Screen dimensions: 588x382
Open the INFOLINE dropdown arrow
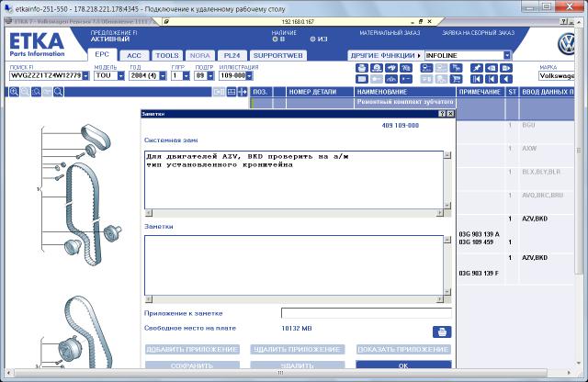point(507,55)
